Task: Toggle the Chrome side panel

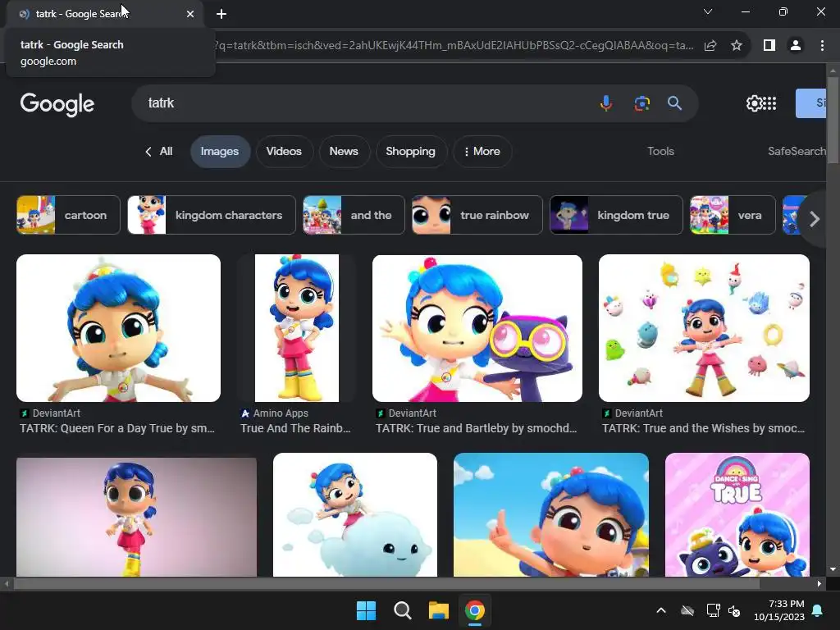Action: tap(769, 46)
